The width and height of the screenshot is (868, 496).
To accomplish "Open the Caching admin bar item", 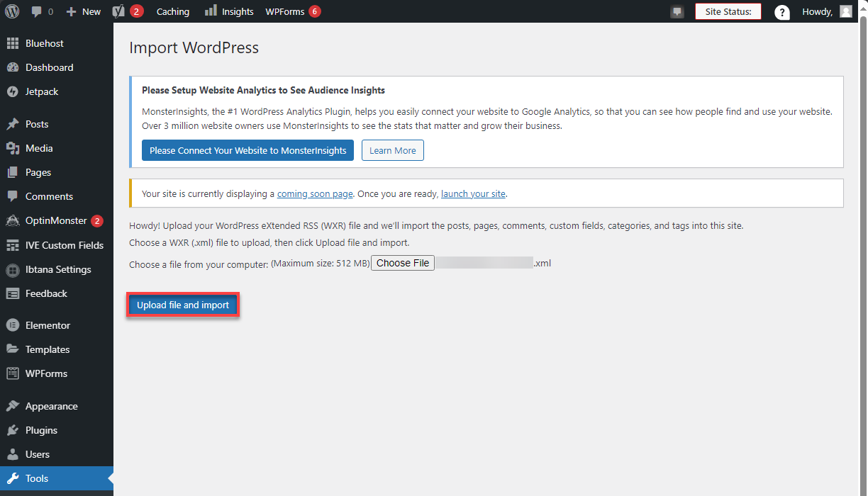I will coord(172,11).
